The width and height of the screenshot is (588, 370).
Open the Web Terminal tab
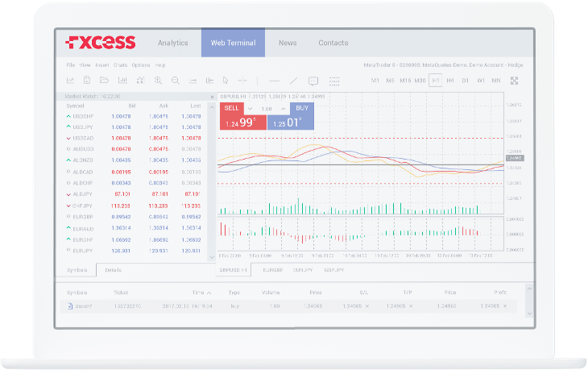pos(233,43)
